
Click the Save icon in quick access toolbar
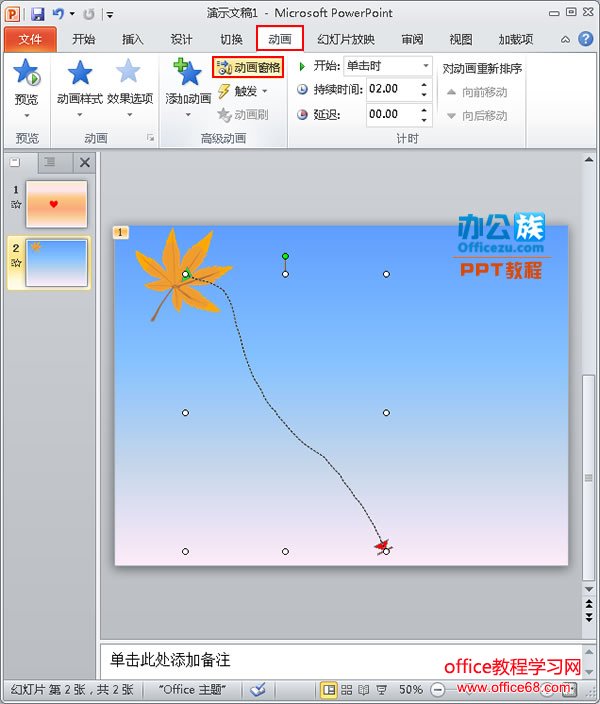[x=38, y=14]
